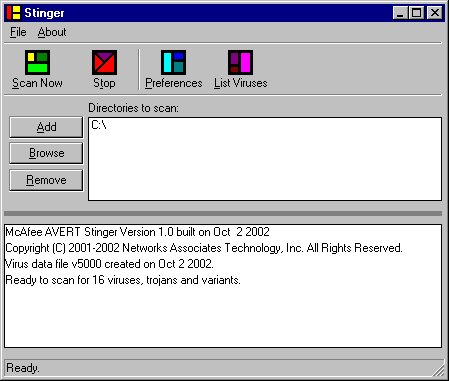
Task: Click the Remove button
Action: (46, 180)
